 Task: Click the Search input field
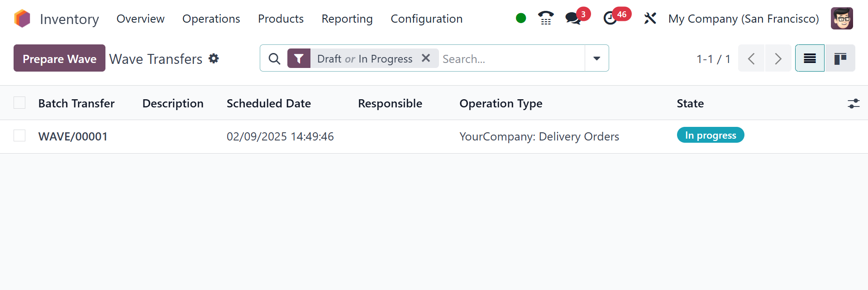click(511, 59)
